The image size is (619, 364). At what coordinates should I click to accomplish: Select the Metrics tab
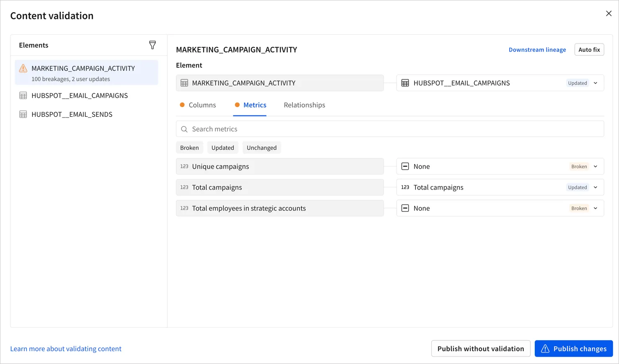(x=250, y=105)
